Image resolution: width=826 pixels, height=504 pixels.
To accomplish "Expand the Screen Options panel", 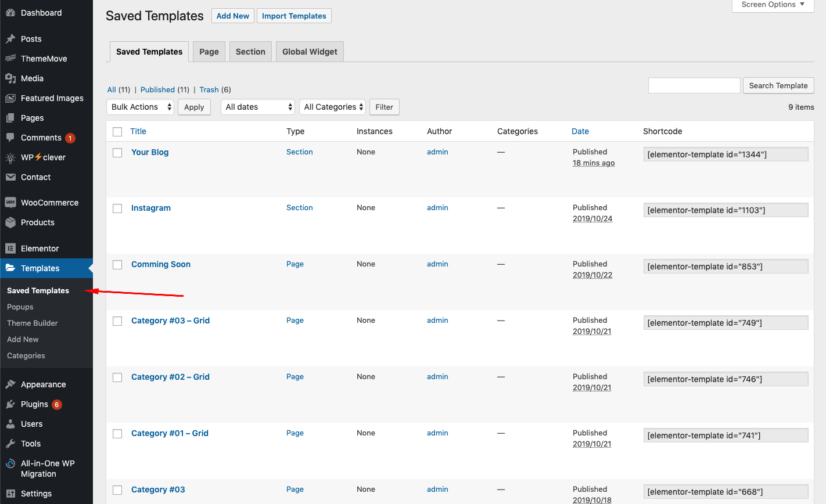I will pos(773,5).
